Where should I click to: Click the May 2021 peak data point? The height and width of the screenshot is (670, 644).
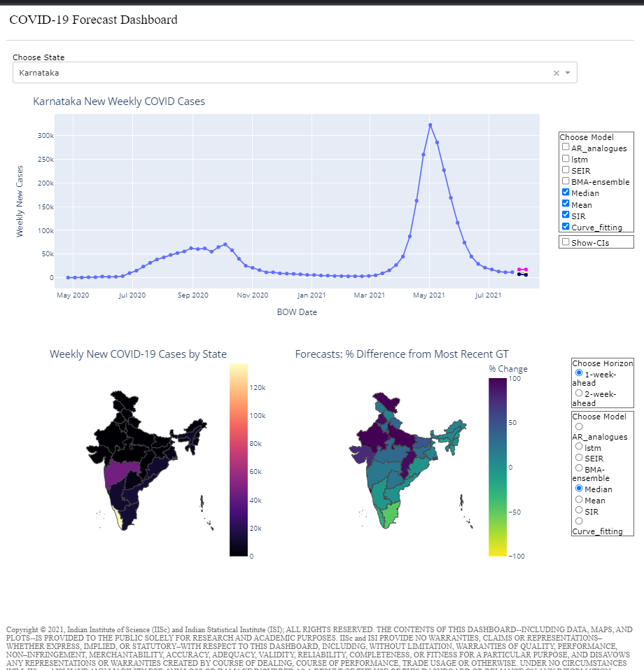pyautogui.click(x=430, y=125)
